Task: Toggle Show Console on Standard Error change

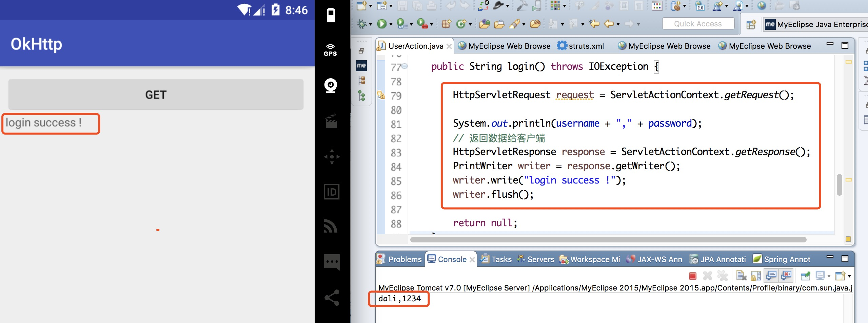Action: click(x=786, y=276)
